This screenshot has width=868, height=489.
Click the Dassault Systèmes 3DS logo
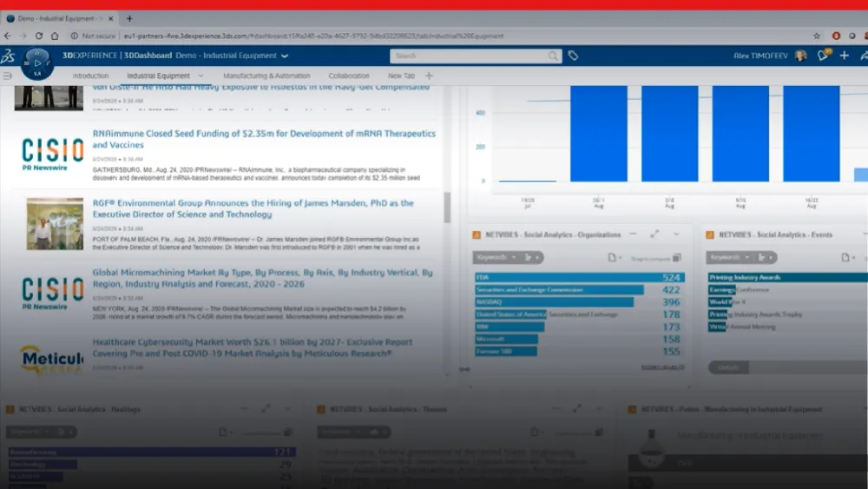coord(9,56)
